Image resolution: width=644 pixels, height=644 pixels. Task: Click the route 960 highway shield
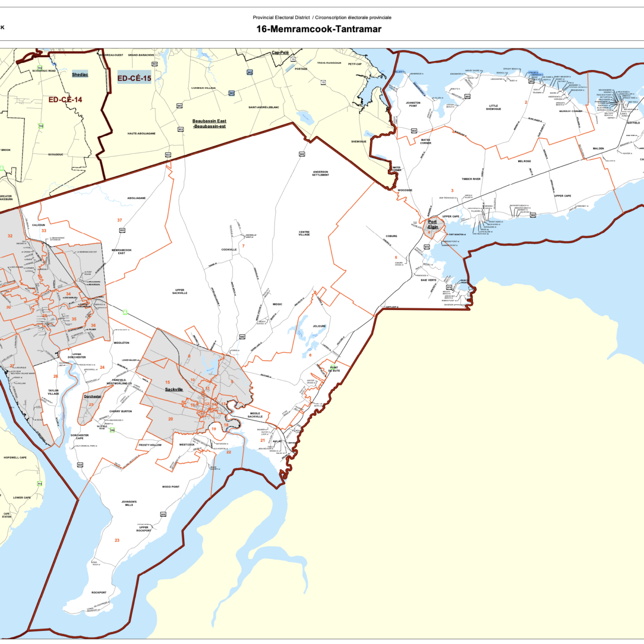pos(533,215)
